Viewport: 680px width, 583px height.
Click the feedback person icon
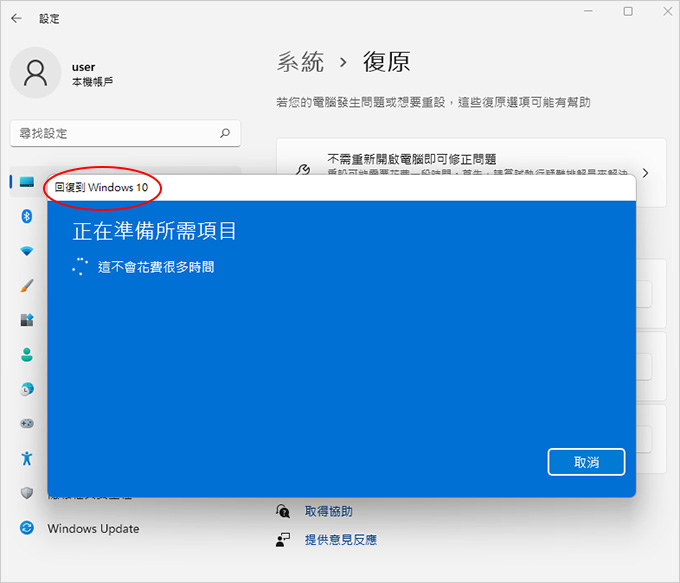[283, 540]
